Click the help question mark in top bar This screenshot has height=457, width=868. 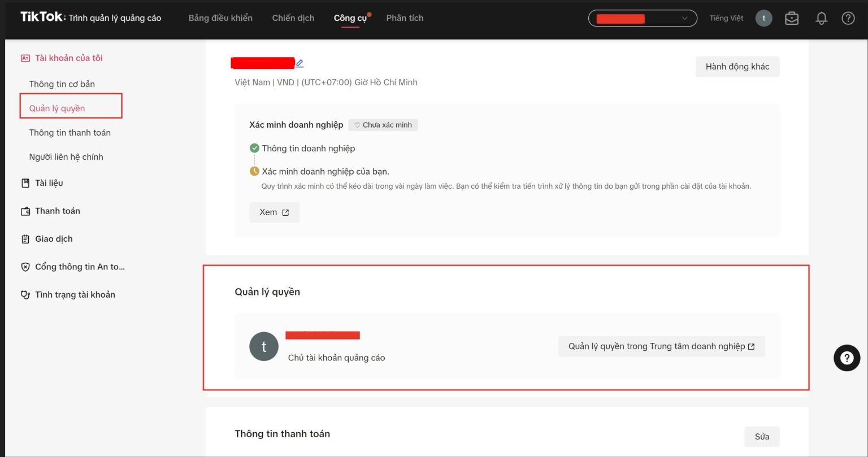[848, 18]
